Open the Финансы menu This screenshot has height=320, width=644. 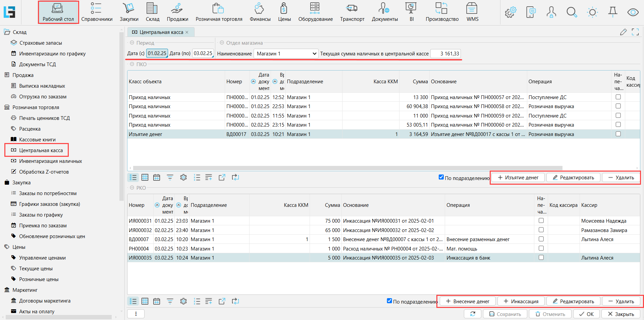260,12
